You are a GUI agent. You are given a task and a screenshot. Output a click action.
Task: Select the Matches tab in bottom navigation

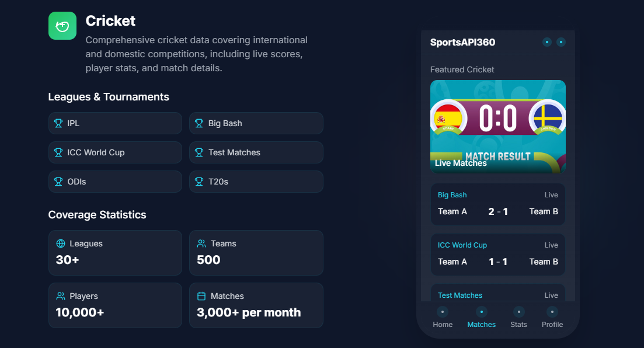(x=481, y=318)
